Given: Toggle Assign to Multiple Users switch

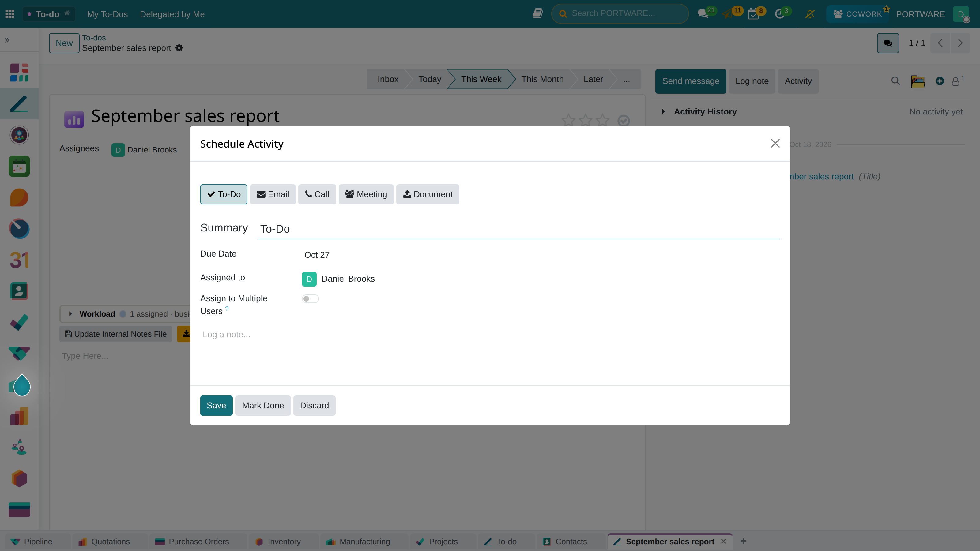Looking at the screenshot, I should point(311,298).
